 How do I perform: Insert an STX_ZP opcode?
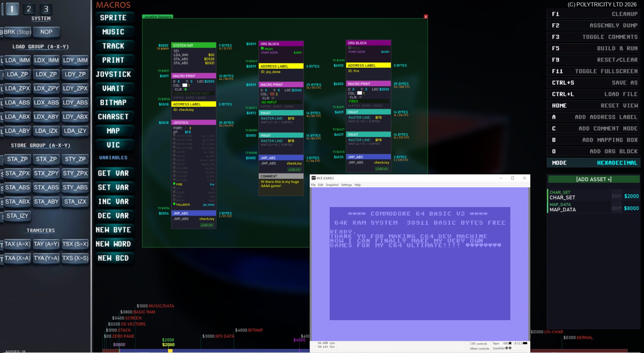click(x=46, y=159)
